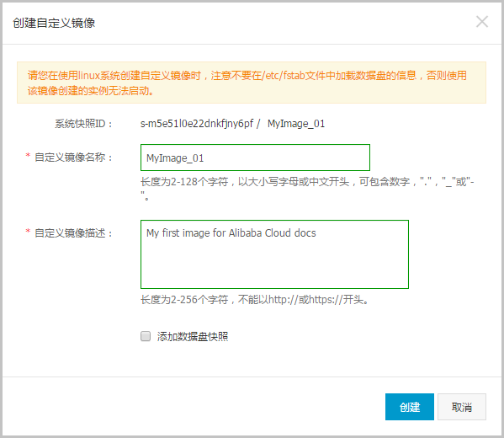Click the 创建自定义镜像 dialog title
Viewport: 504px width, 438px height.
(x=54, y=23)
